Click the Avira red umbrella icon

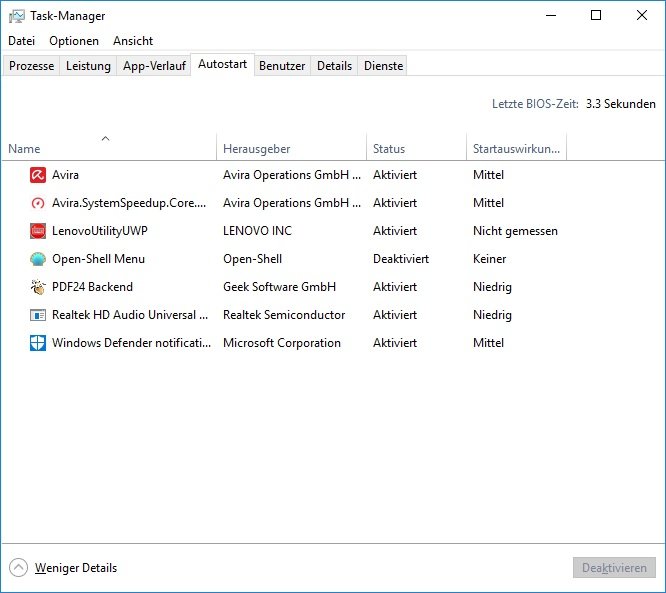[x=38, y=175]
